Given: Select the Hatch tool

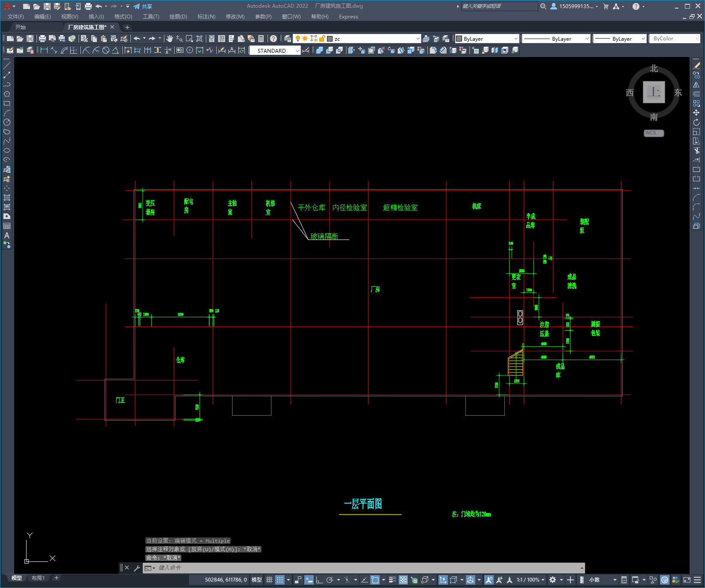Looking at the screenshot, I should 6,198.
